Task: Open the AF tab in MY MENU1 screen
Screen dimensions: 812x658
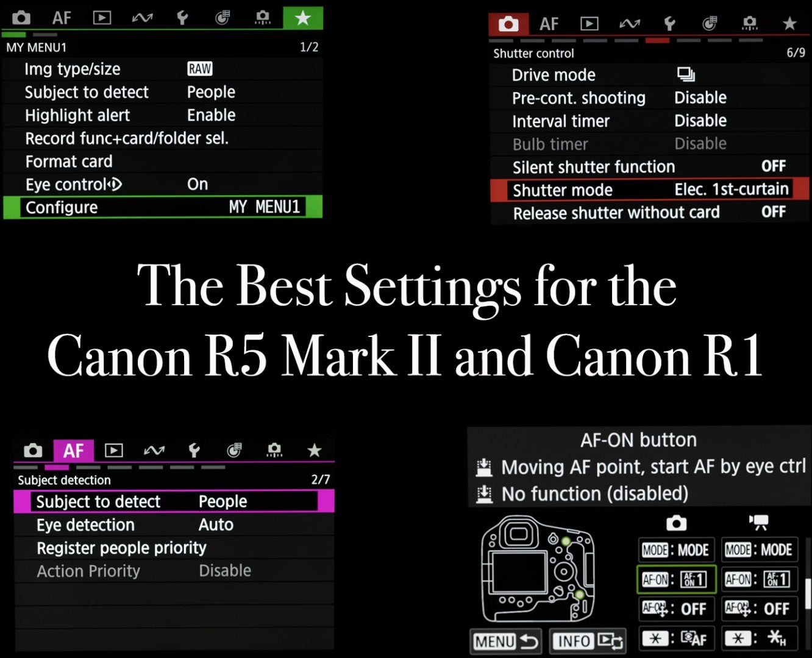Action: pos(62,18)
